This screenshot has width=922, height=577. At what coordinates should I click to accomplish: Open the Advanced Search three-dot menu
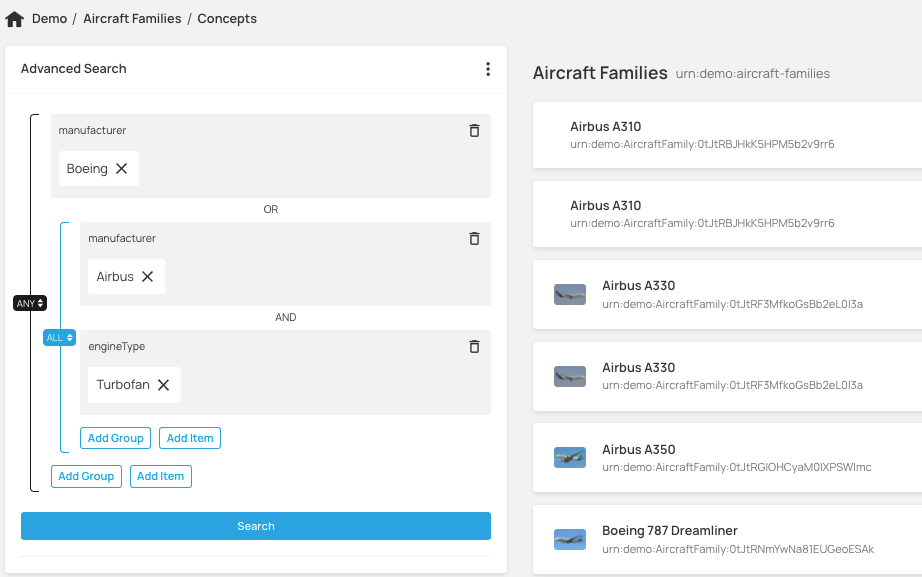click(488, 69)
